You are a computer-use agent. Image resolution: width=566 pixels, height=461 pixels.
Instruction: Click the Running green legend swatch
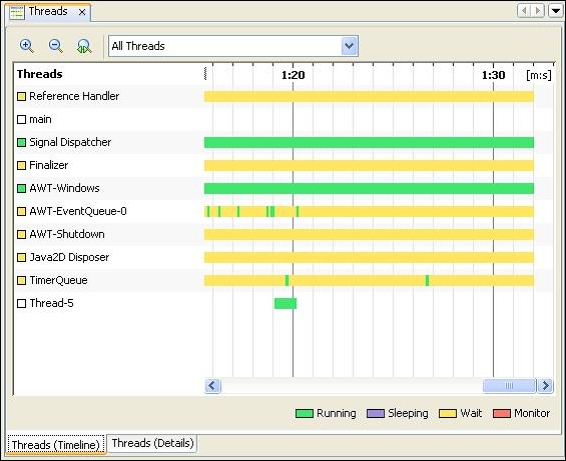[304, 413]
